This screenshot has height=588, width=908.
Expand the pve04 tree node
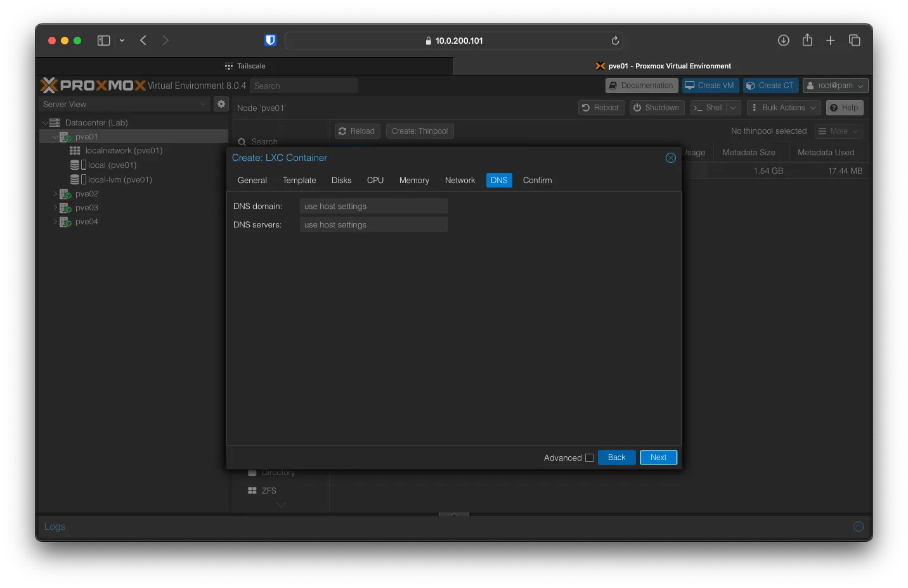55,222
